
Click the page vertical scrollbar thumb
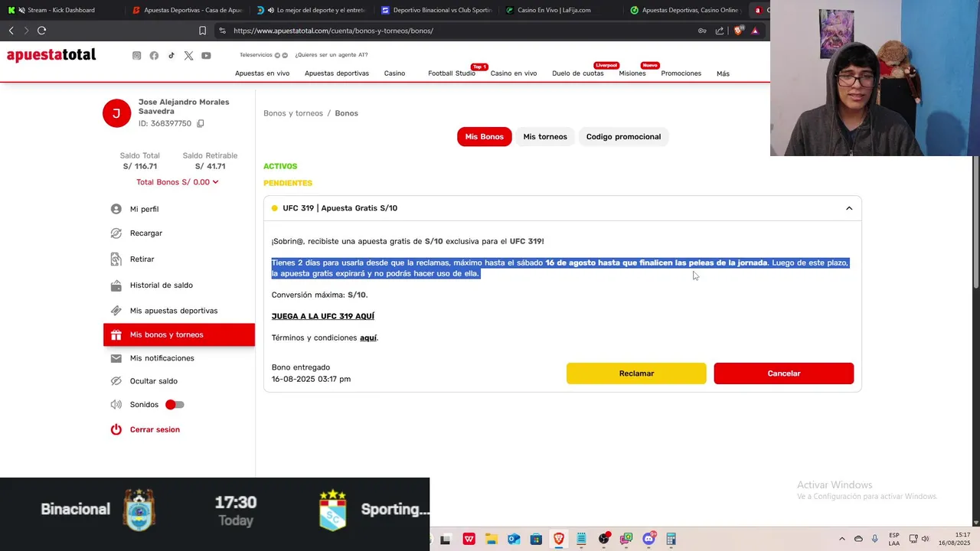tap(975, 222)
